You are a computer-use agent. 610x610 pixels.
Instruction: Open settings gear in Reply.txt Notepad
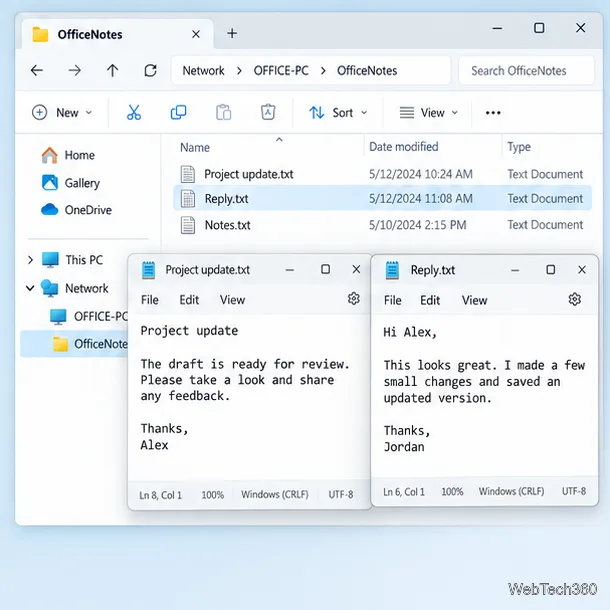point(575,299)
